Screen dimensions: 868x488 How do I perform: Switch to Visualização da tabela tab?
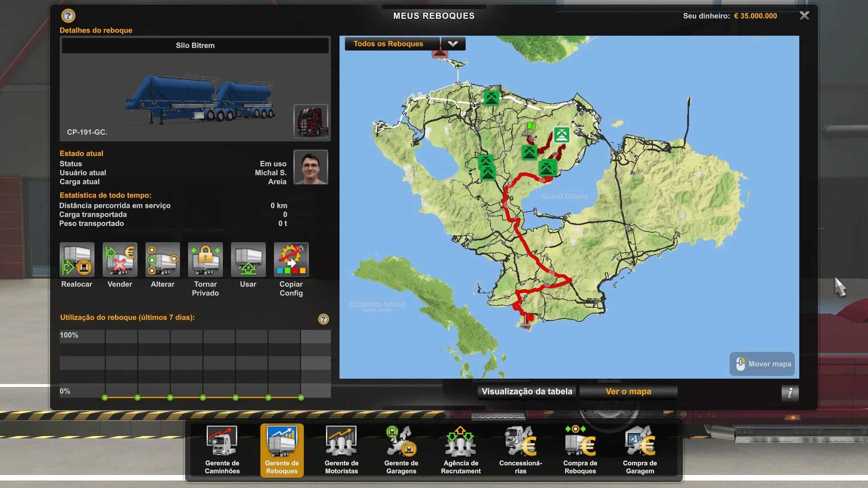pos(527,392)
